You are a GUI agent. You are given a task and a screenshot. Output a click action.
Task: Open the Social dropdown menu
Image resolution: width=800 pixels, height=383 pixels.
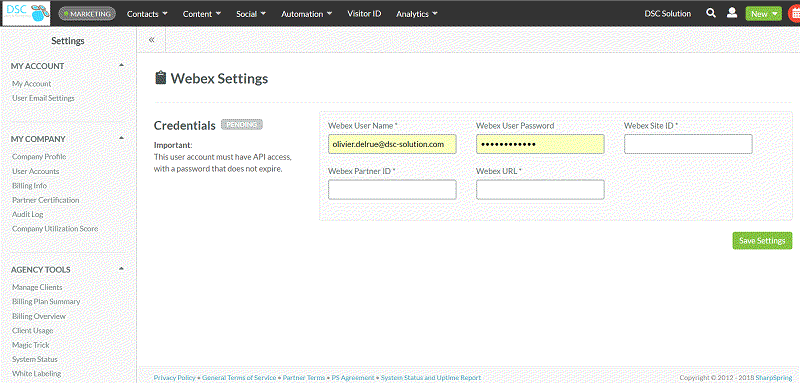coord(251,14)
